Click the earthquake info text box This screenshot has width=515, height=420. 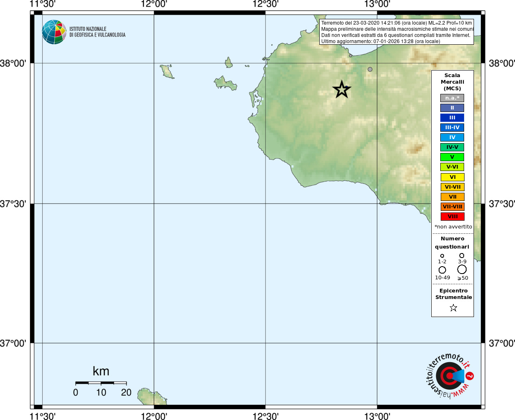click(x=396, y=32)
